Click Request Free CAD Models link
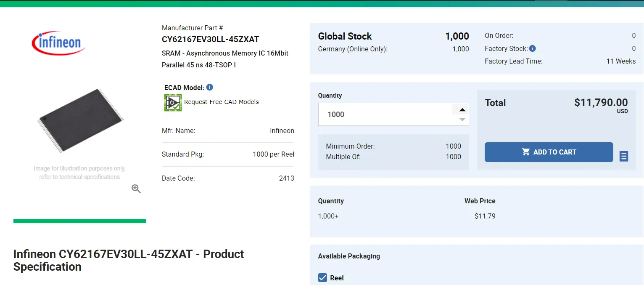 [222, 102]
